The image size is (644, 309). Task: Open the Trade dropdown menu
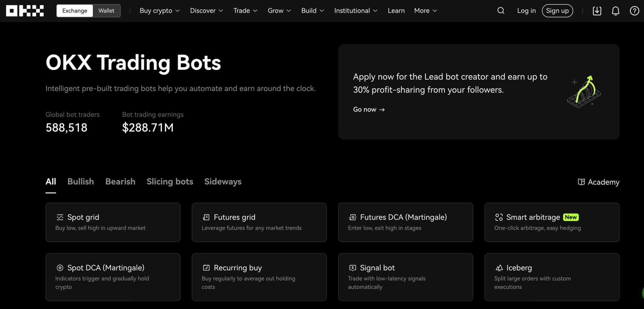pos(245,11)
